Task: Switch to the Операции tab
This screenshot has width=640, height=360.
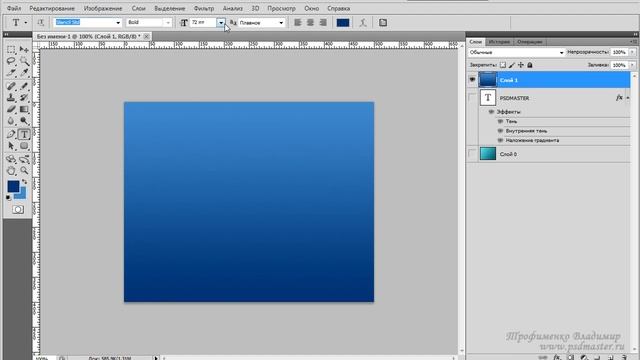Action: click(x=529, y=42)
